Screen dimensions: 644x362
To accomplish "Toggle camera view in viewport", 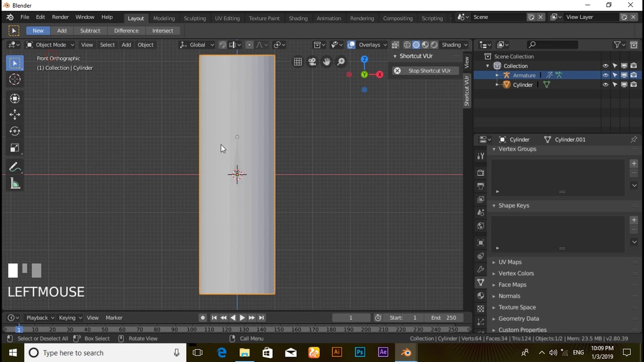I will click(312, 62).
